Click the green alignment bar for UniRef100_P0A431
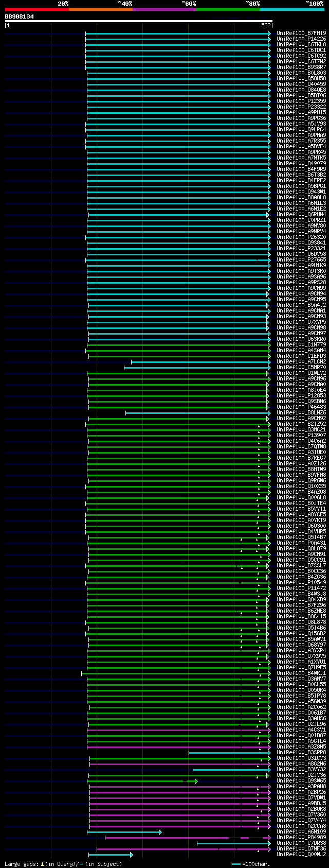The height and width of the screenshot is (868, 329). pos(178,543)
